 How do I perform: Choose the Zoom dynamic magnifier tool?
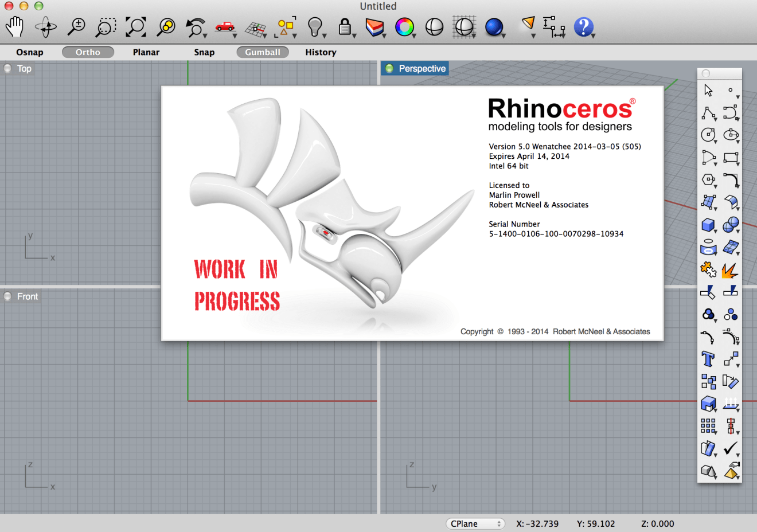coord(76,27)
